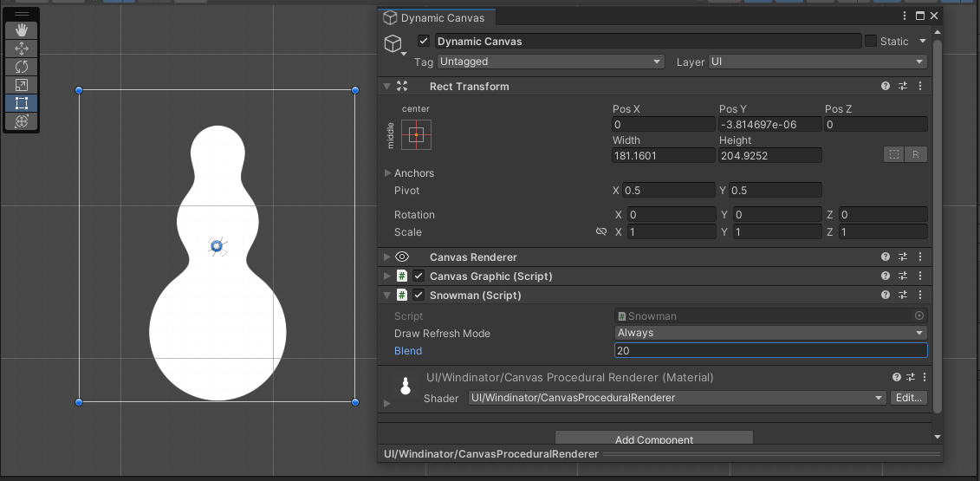Expand the material properties foldout
The width and height of the screenshot is (980, 481).
pyautogui.click(x=386, y=403)
